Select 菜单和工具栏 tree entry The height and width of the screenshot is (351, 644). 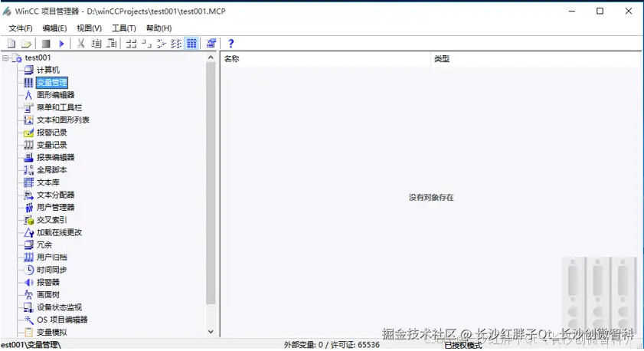point(59,108)
